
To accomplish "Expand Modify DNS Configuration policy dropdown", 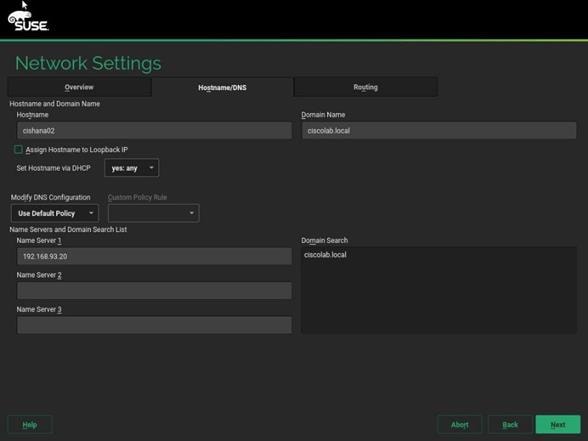I will click(55, 213).
